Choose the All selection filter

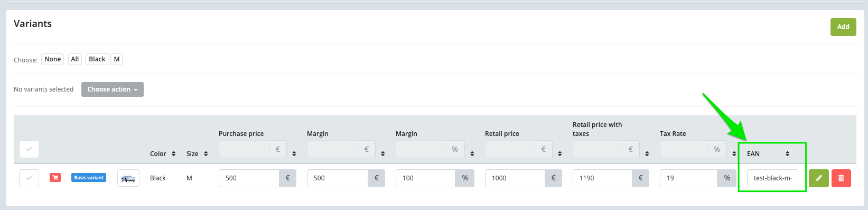75,59
